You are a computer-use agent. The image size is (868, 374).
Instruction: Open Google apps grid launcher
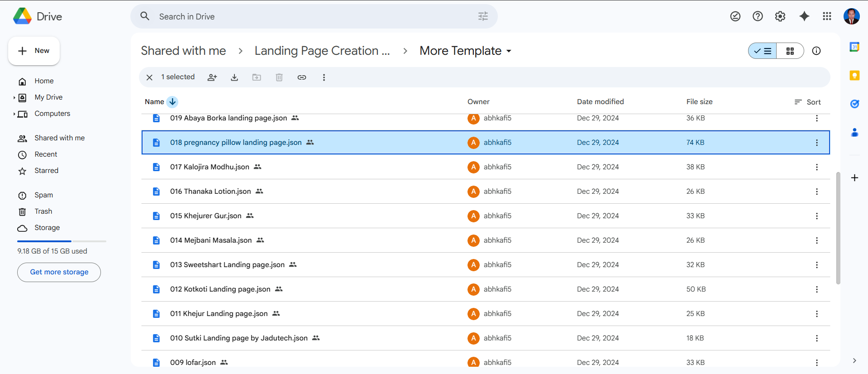[x=827, y=16]
